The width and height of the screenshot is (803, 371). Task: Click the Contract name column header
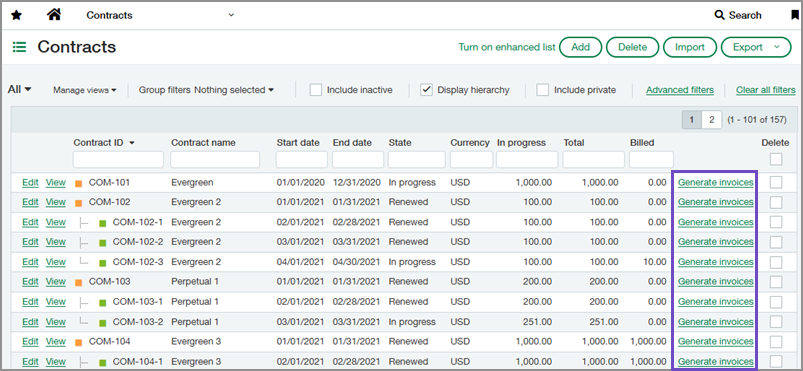click(x=203, y=143)
